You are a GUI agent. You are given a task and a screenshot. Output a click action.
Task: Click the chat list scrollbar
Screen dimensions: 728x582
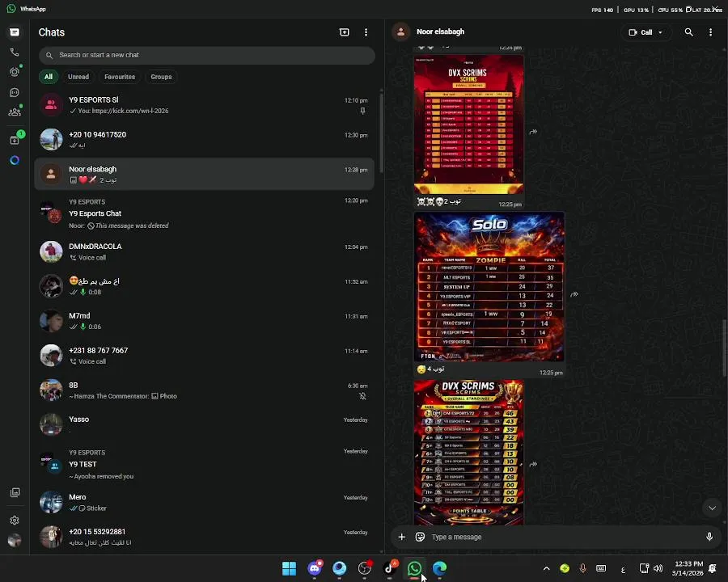[x=382, y=133]
